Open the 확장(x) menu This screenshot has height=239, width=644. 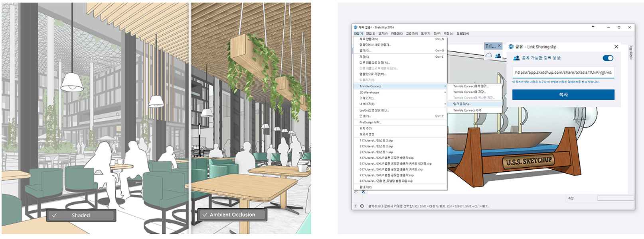click(448, 33)
